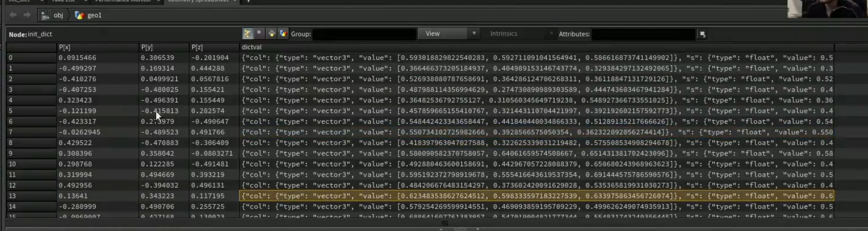Select the dictval cell in row 9
The height and width of the screenshot is (231, 868).
[x=537, y=154]
